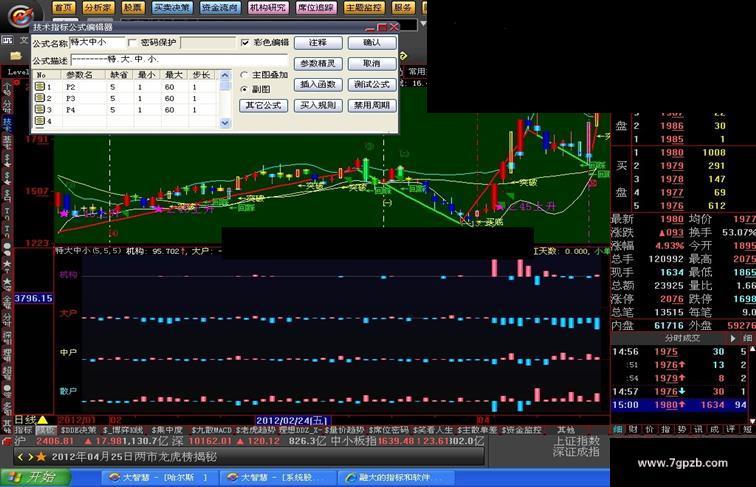The height and width of the screenshot is (487, 756).
Task: Click the 2012年04月25日两市龙虎榜揭秘 news headline
Action: click(x=134, y=457)
